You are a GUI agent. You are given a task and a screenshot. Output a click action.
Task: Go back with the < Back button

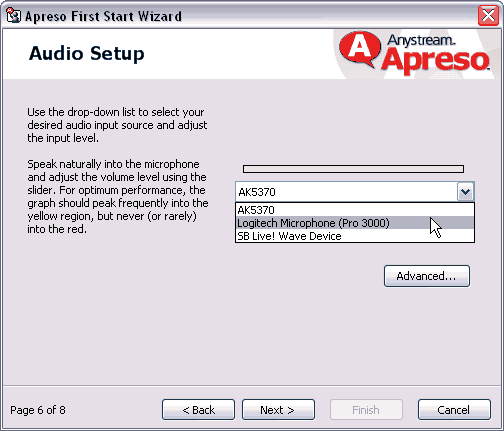point(198,410)
